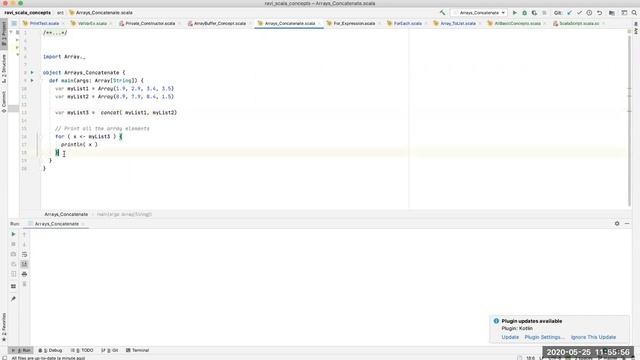Click the Search Everywhere magnifier

634,13
